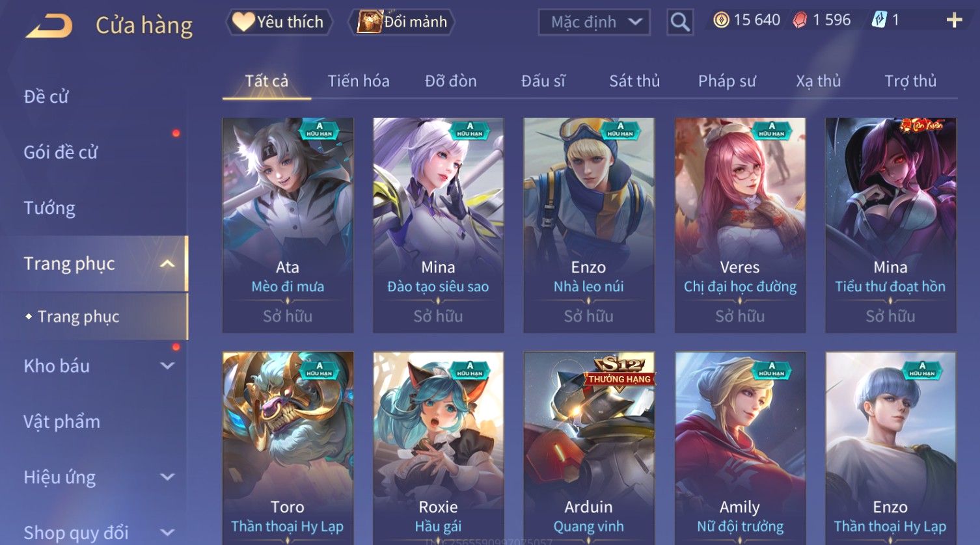Image resolution: width=980 pixels, height=545 pixels.
Task: Open the search magnifier icon
Action: point(680,22)
